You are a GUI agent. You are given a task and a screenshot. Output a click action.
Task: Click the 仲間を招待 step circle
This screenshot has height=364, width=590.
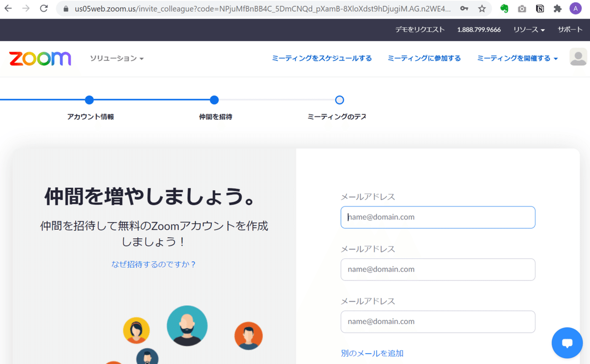click(214, 100)
